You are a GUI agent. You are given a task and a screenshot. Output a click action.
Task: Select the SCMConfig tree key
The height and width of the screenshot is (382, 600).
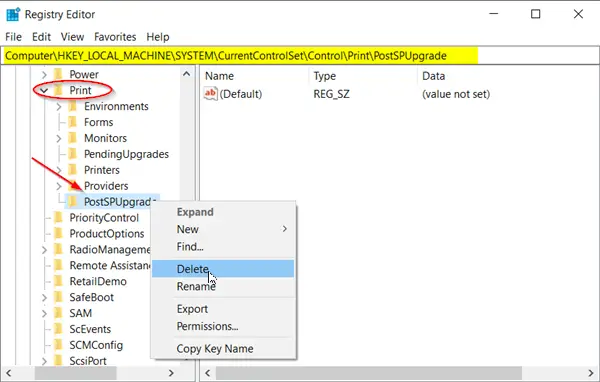click(x=96, y=345)
